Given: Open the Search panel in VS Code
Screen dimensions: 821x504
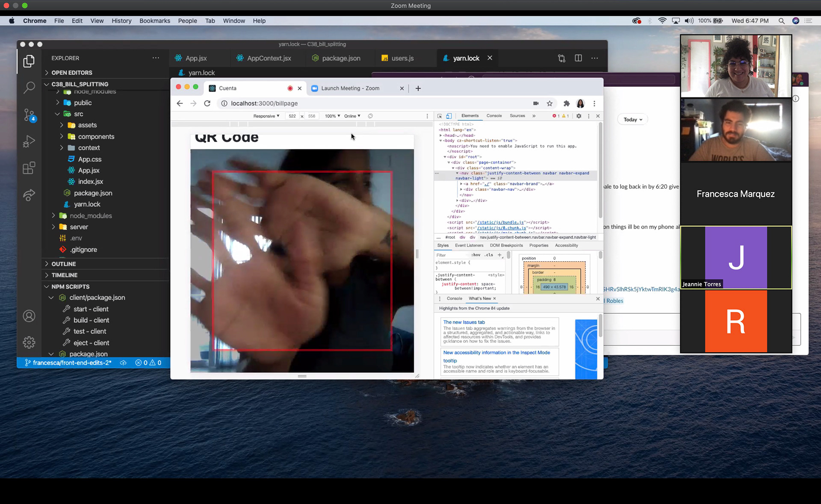Looking at the screenshot, I should click(x=29, y=88).
